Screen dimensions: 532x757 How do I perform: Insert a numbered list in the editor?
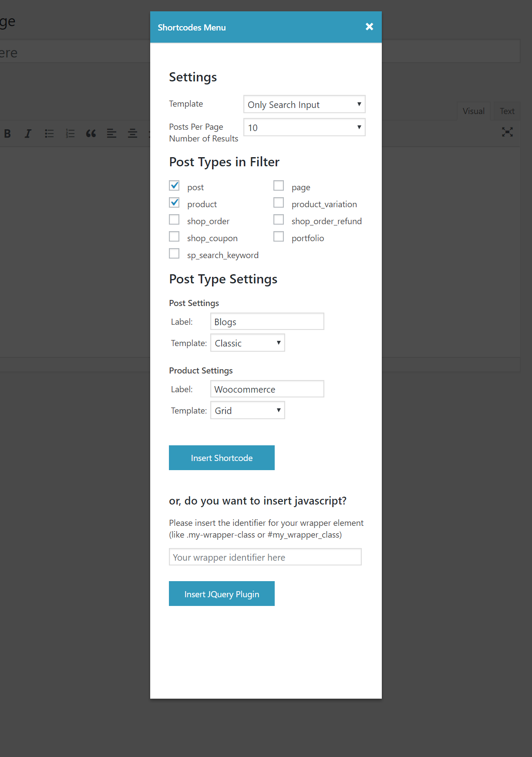point(70,134)
